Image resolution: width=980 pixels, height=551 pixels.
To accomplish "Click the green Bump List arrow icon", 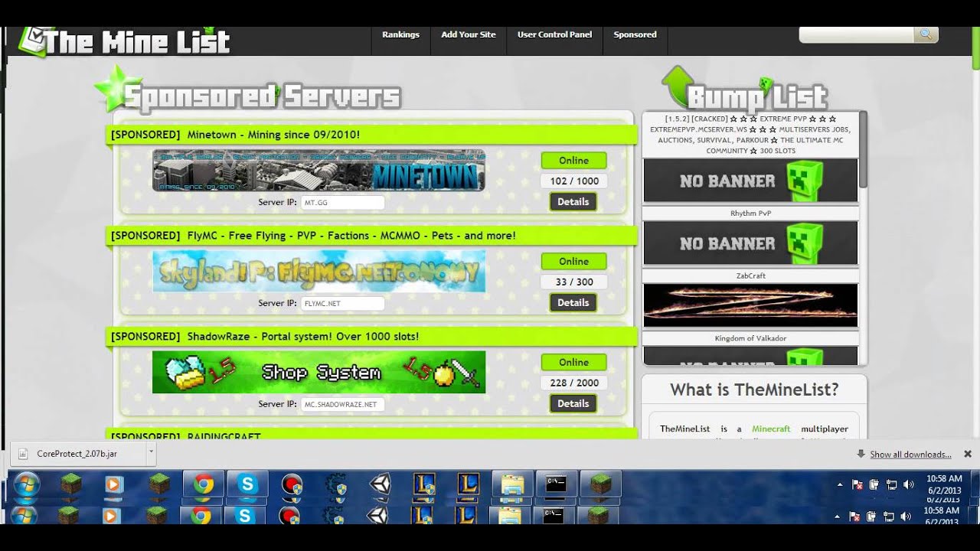I will (677, 86).
